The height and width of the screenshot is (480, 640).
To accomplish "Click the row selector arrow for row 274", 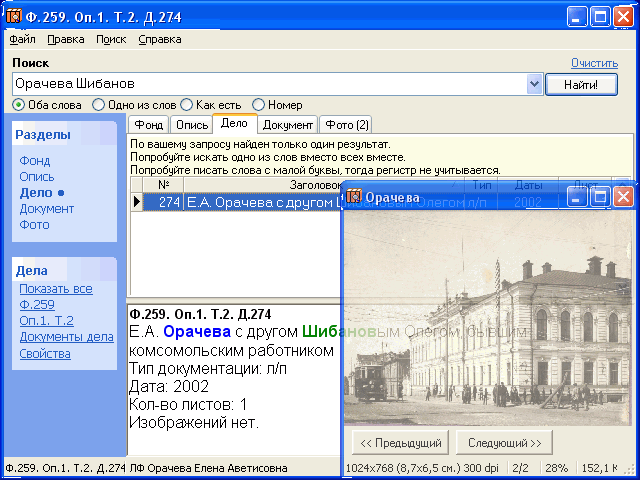I will tap(137, 202).
